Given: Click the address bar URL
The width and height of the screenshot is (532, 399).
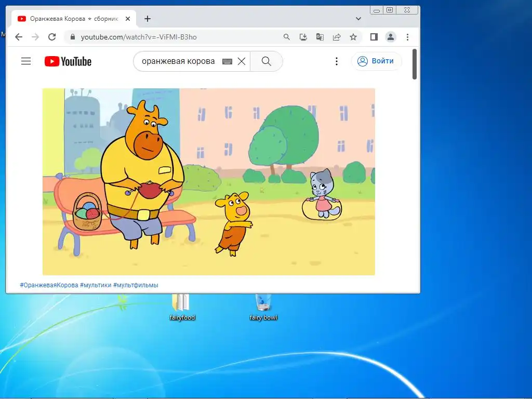Looking at the screenshot, I should coord(139,37).
